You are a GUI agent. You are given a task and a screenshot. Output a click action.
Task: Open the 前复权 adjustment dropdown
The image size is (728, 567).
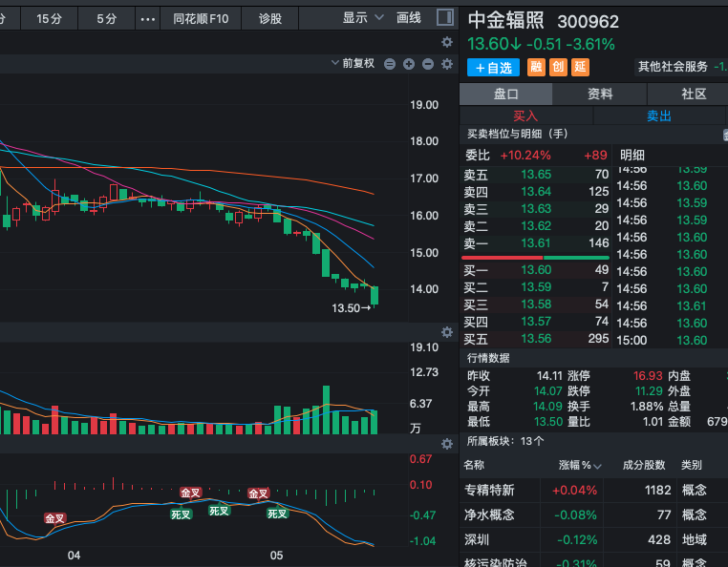353,63
